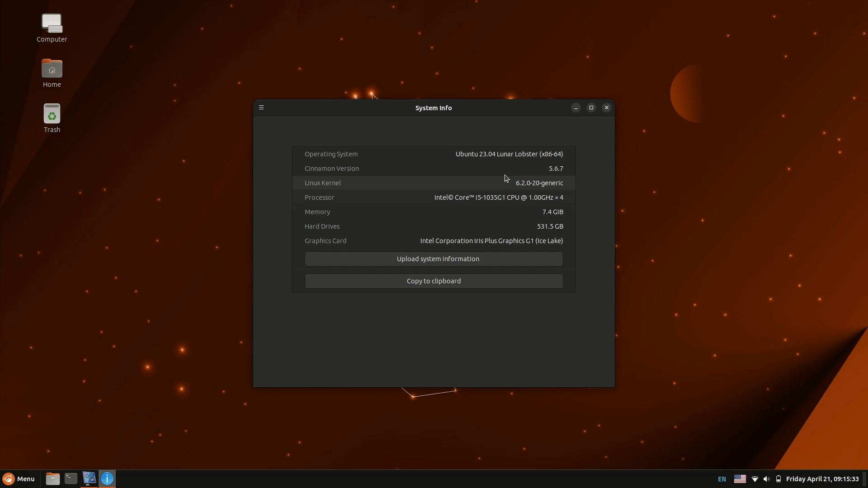This screenshot has height=488, width=868.
Task: Click the battery indicator in the system tray
Action: tap(778, 479)
